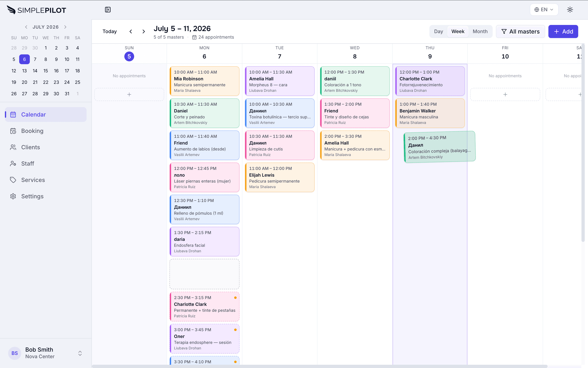Screen dimensions: 588x368
Task: Click the Settings gear icon
Action: [13, 196]
